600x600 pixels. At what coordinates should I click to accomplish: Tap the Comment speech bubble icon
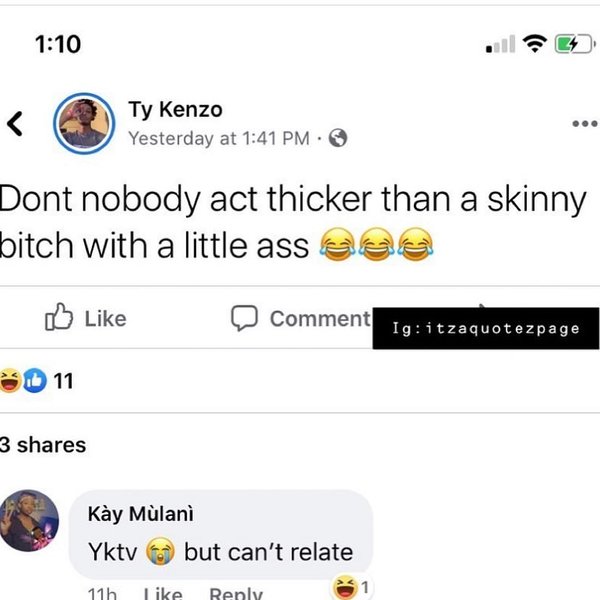(245, 318)
